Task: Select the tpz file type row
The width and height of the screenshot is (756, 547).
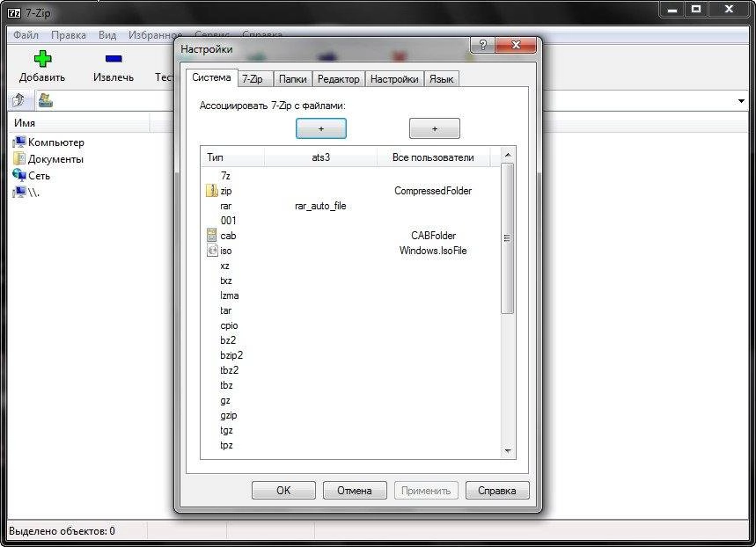Action: pos(351,445)
